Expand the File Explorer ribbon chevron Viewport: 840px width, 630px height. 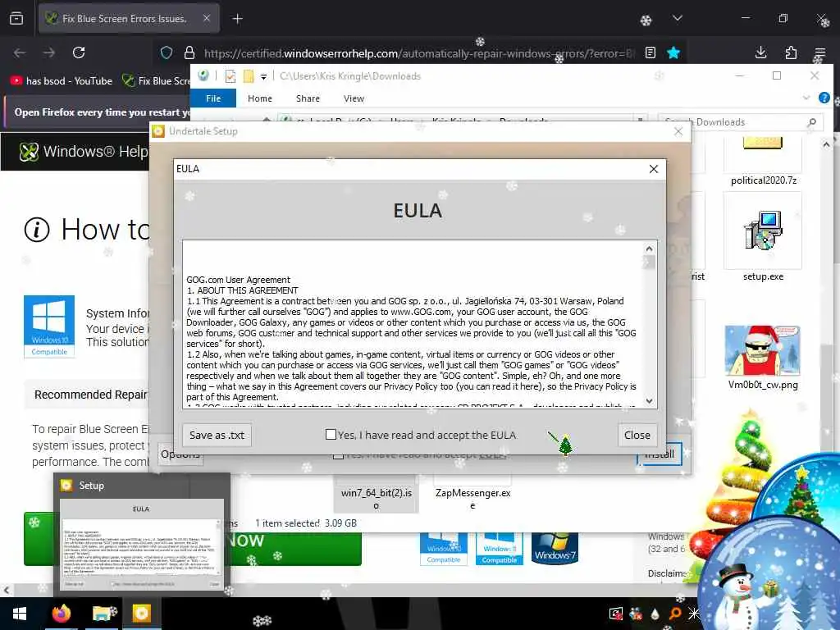coord(806,98)
